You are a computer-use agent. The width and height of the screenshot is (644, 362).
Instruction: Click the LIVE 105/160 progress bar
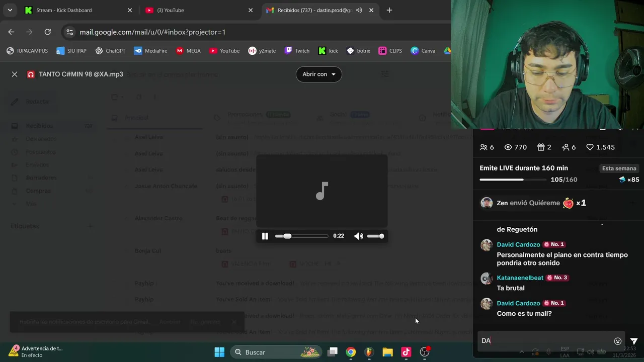tap(514, 179)
